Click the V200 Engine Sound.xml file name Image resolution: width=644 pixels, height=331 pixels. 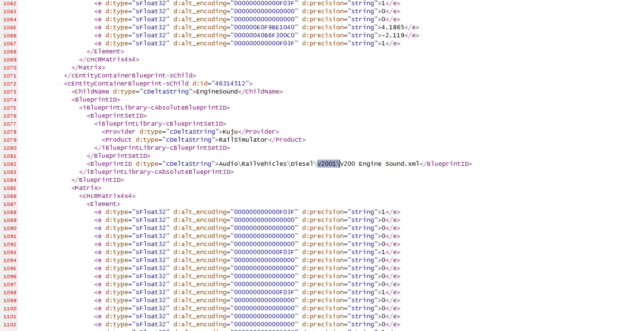pyautogui.click(x=380, y=164)
